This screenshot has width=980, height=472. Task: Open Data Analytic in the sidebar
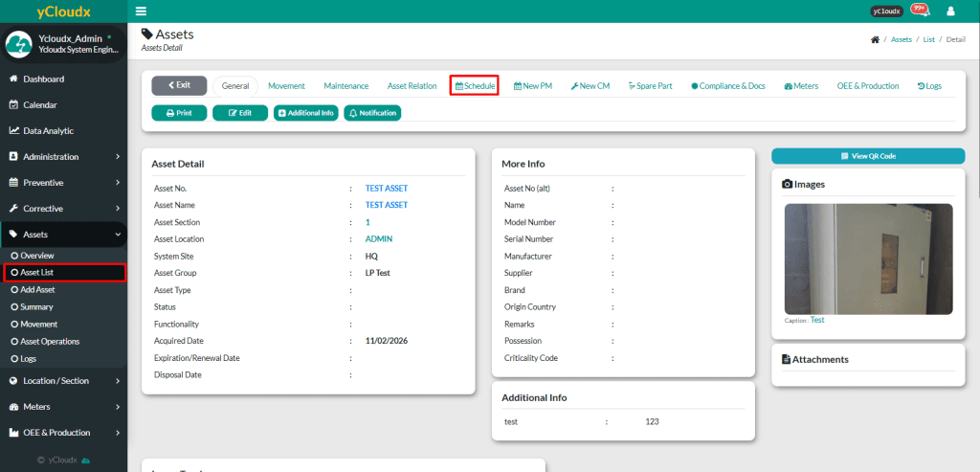pos(48,131)
